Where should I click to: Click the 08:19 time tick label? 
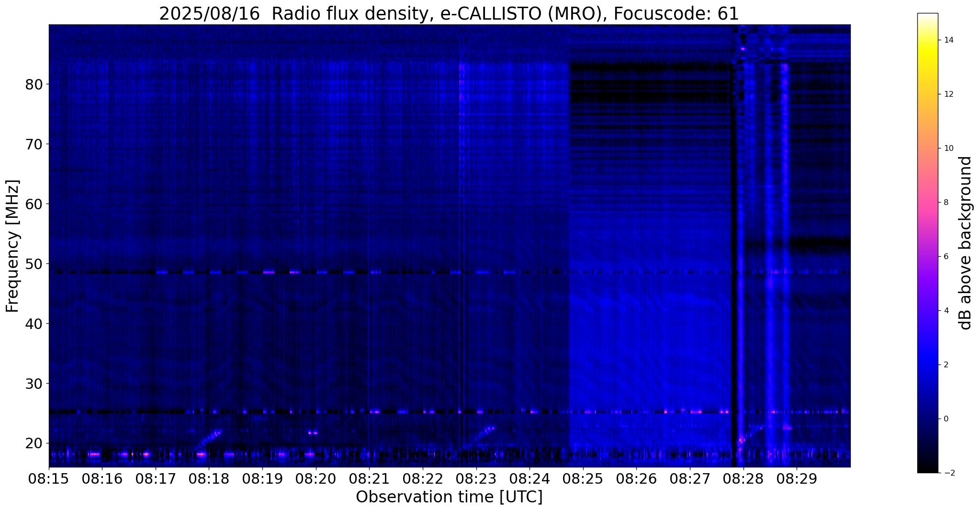[262, 478]
